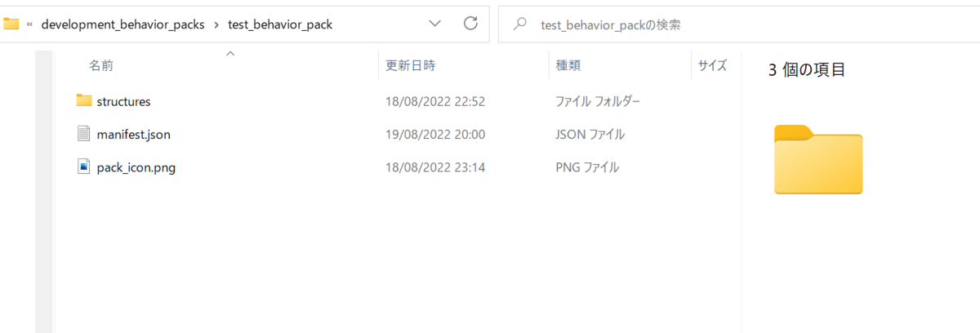Click the folder icon in the address bar

(x=11, y=24)
